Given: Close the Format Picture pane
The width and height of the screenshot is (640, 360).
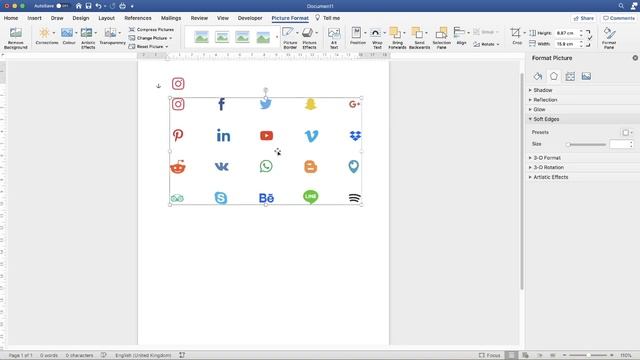Looking at the screenshot, I should [635, 58].
